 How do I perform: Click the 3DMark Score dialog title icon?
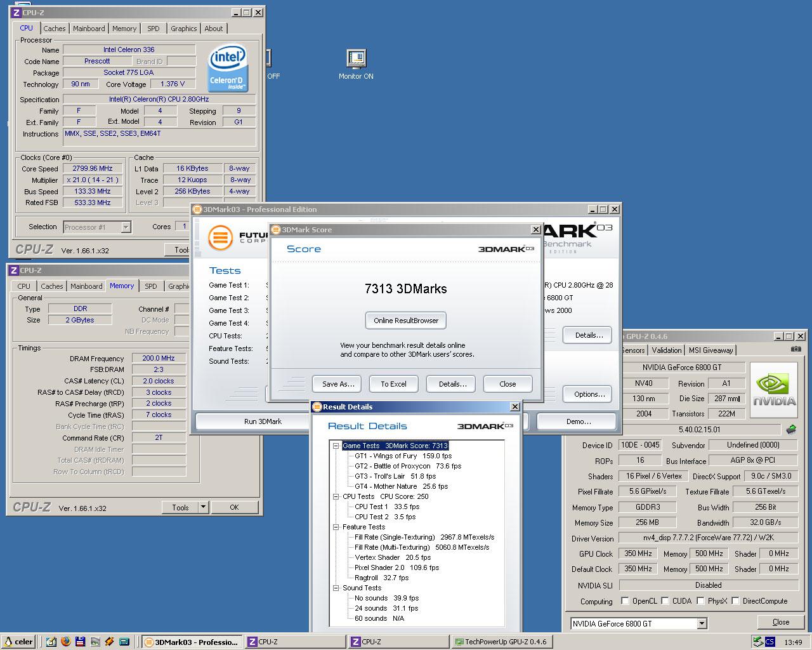tap(277, 230)
